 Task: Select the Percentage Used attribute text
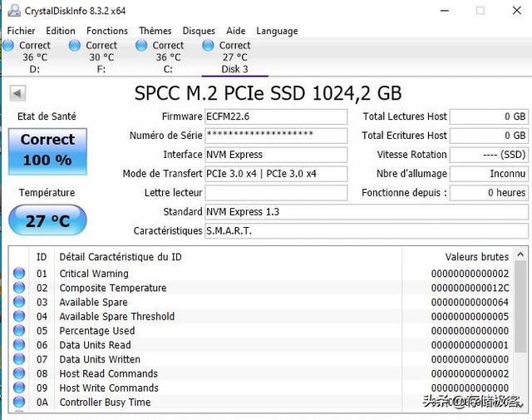97,331
